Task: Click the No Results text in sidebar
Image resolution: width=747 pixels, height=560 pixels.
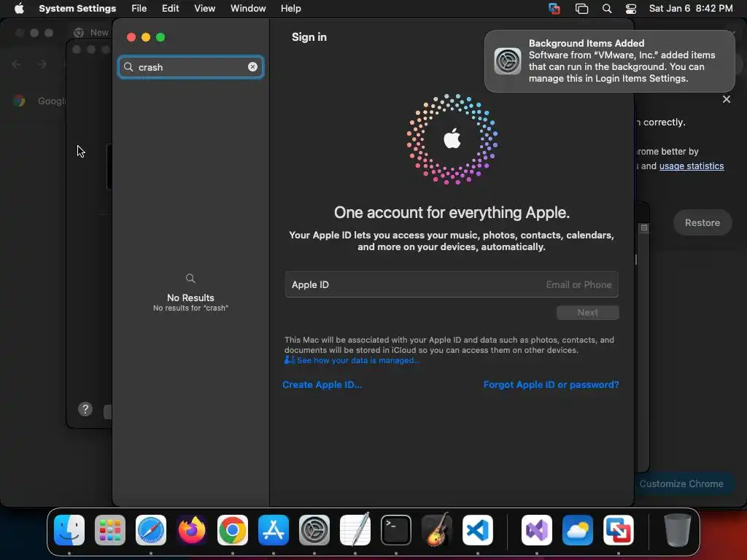Action: point(190,297)
